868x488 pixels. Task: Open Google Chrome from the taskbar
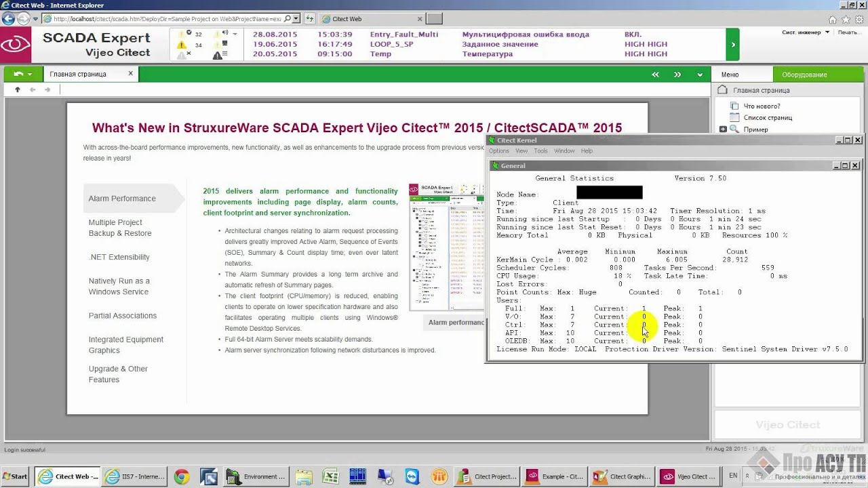(x=181, y=476)
